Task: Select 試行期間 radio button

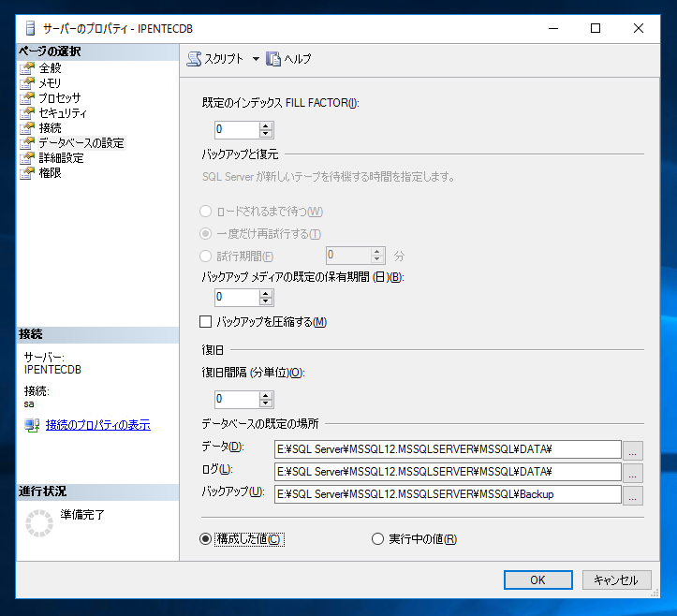Action: click(205, 256)
